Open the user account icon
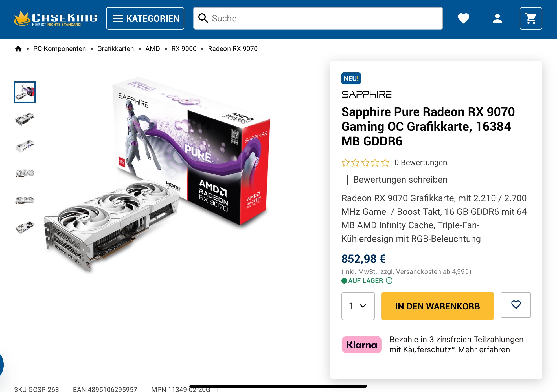Image resolution: width=557 pixels, height=392 pixels. (497, 18)
